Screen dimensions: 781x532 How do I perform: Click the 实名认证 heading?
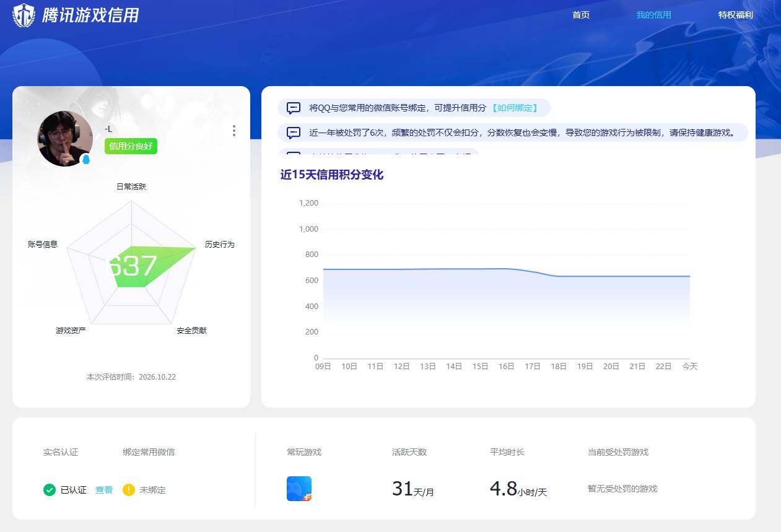61,452
